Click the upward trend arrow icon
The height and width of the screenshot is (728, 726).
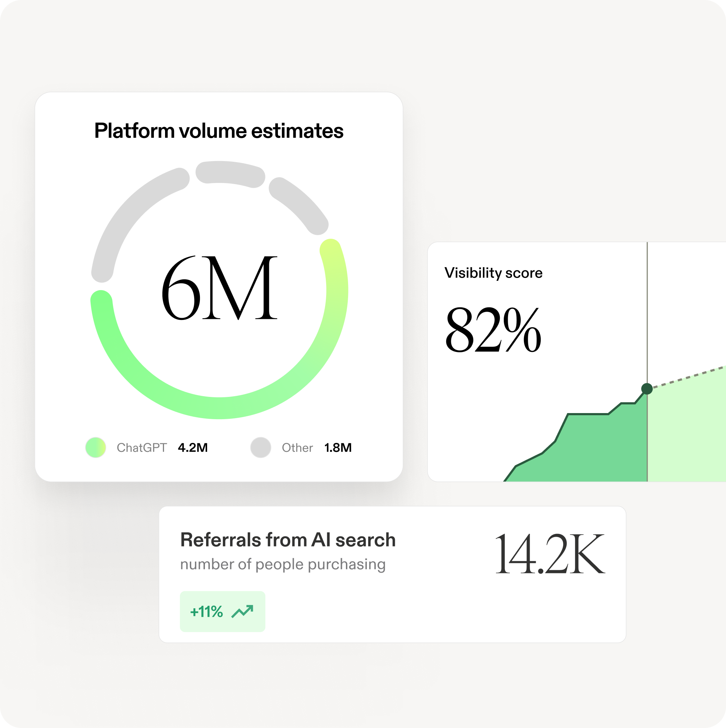tap(242, 611)
